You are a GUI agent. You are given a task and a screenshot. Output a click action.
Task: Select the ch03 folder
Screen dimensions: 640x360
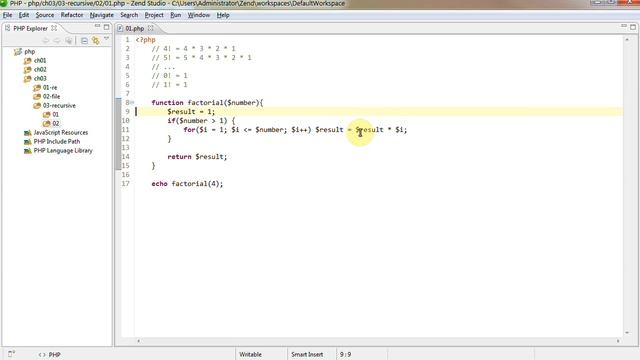40,78
